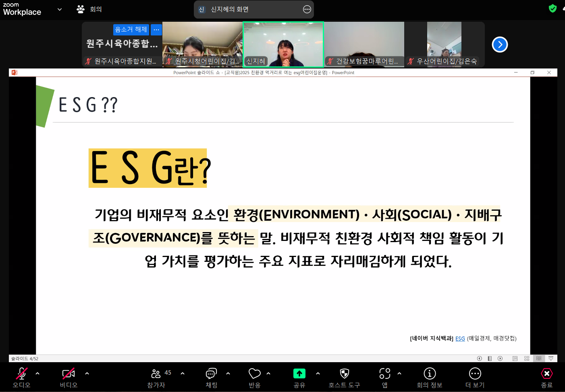Switch to Slide Sorter view icon
565x392 pixels.
(x=527, y=358)
